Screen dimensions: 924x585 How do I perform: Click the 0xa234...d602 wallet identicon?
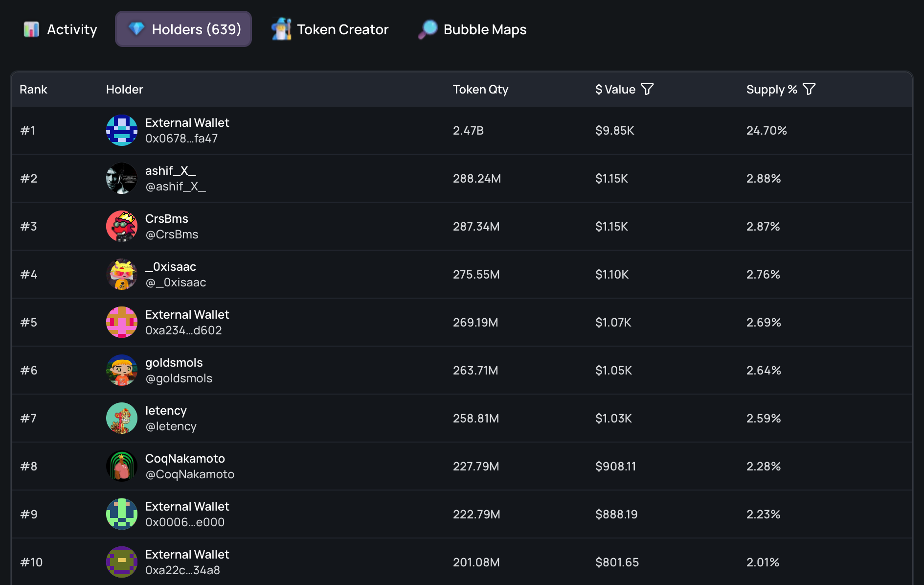pos(122,322)
